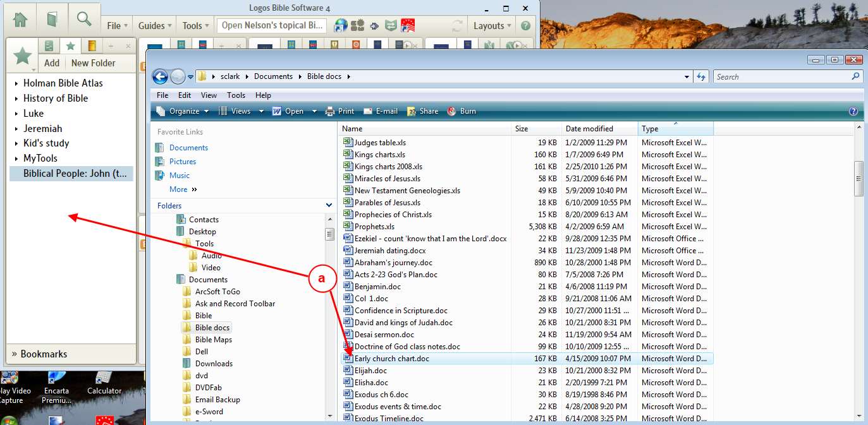Expand the Holman Bible Atlas favorite
The height and width of the screenshot is (425, 868).
16,83
